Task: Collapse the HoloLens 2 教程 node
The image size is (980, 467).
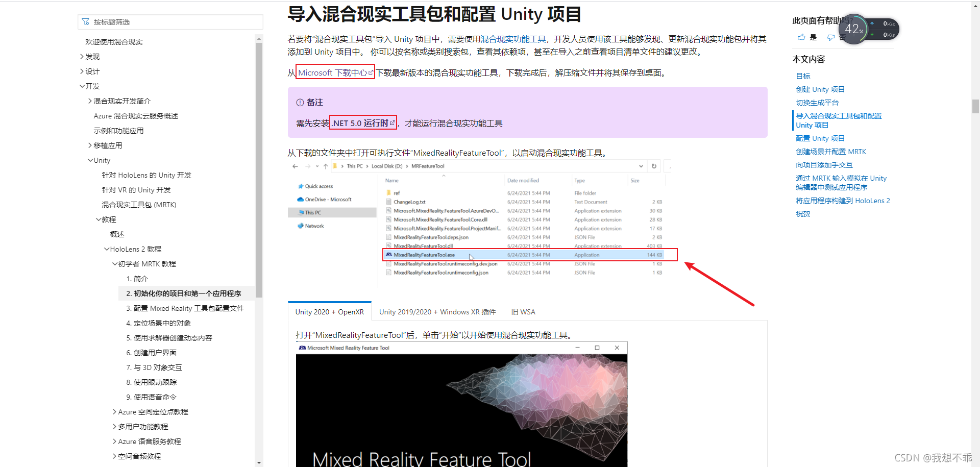Action: 107,249
